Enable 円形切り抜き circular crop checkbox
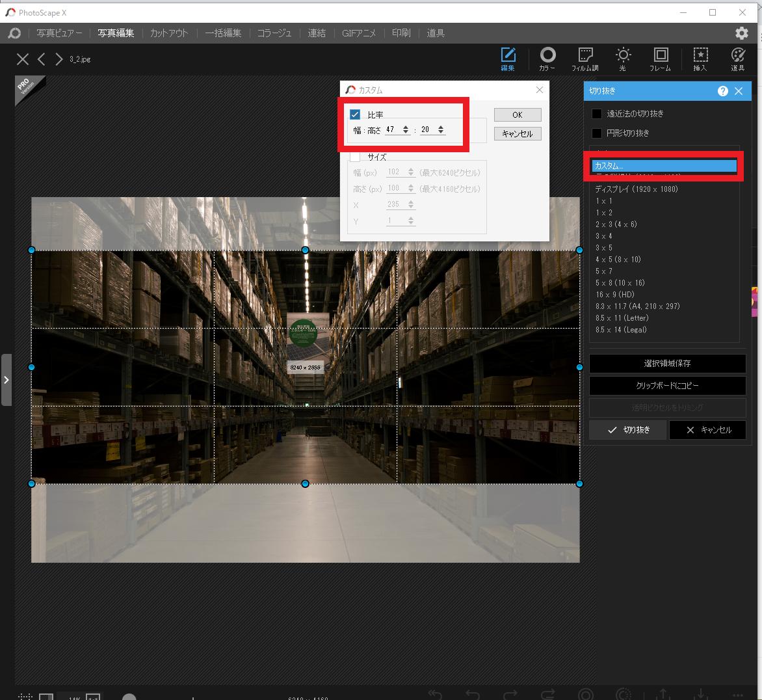Screen dimensions: 762x700 pos(597,133)
